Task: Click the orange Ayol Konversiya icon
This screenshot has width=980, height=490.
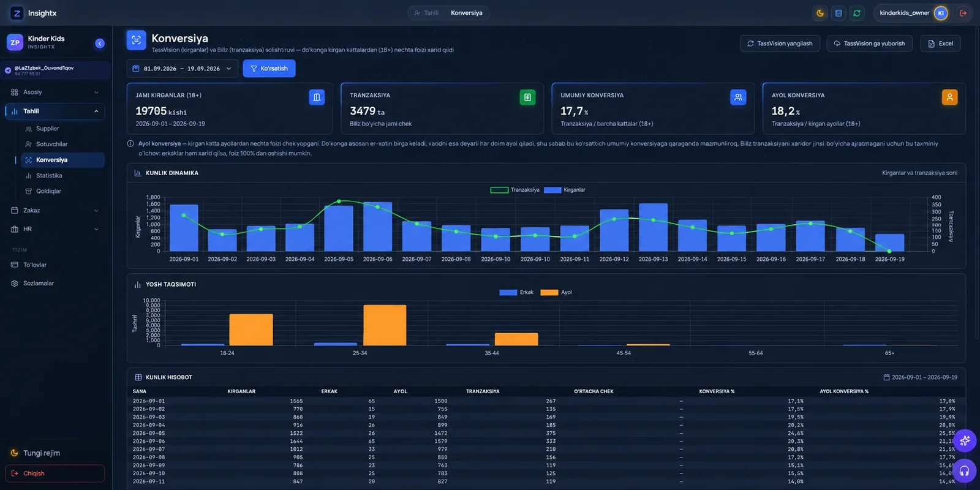Action: 949,97
